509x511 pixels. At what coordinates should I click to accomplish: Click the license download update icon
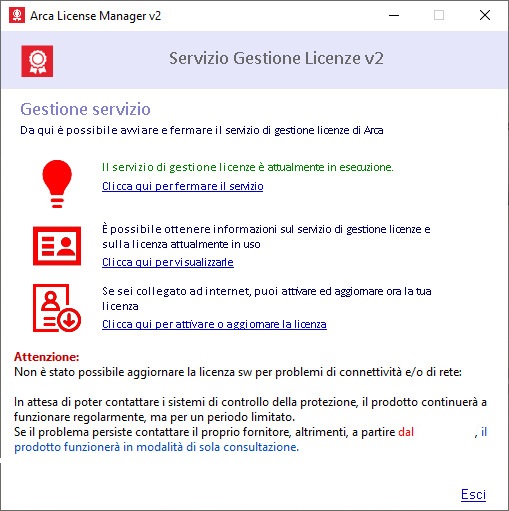pyautogui.click(x=57, y=308)
